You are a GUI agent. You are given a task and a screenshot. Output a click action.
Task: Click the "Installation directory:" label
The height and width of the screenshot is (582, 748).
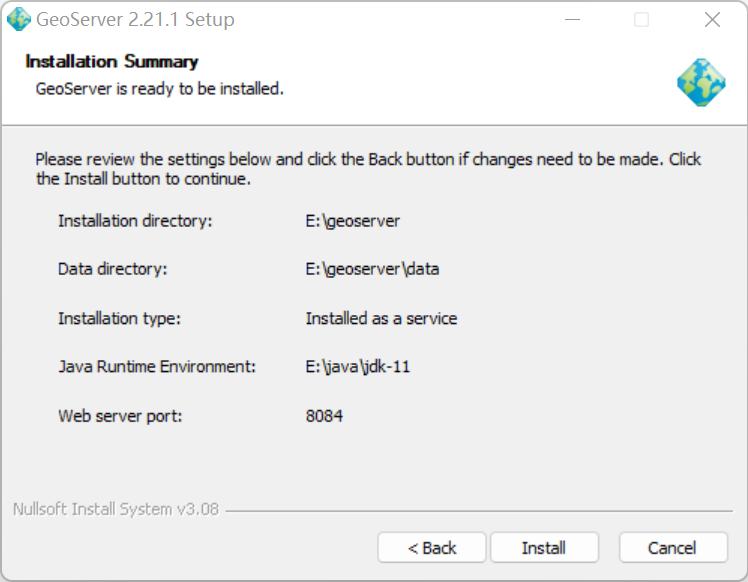click(x=135, y=221)
